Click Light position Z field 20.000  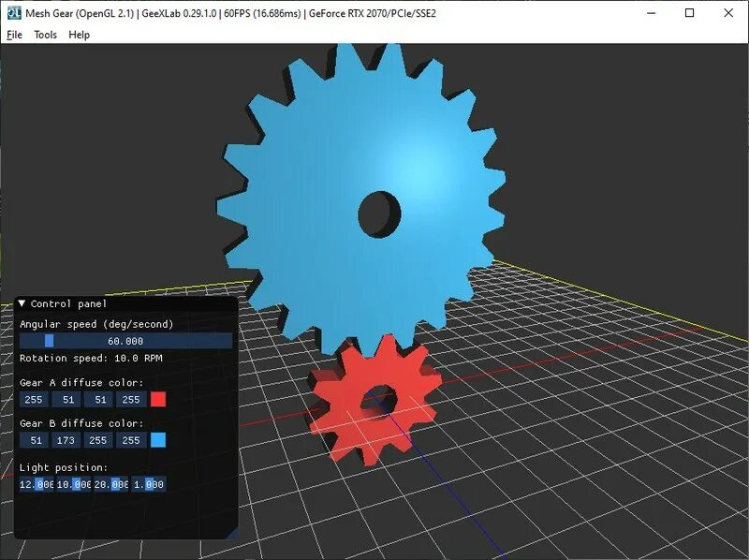pos(110,484)
